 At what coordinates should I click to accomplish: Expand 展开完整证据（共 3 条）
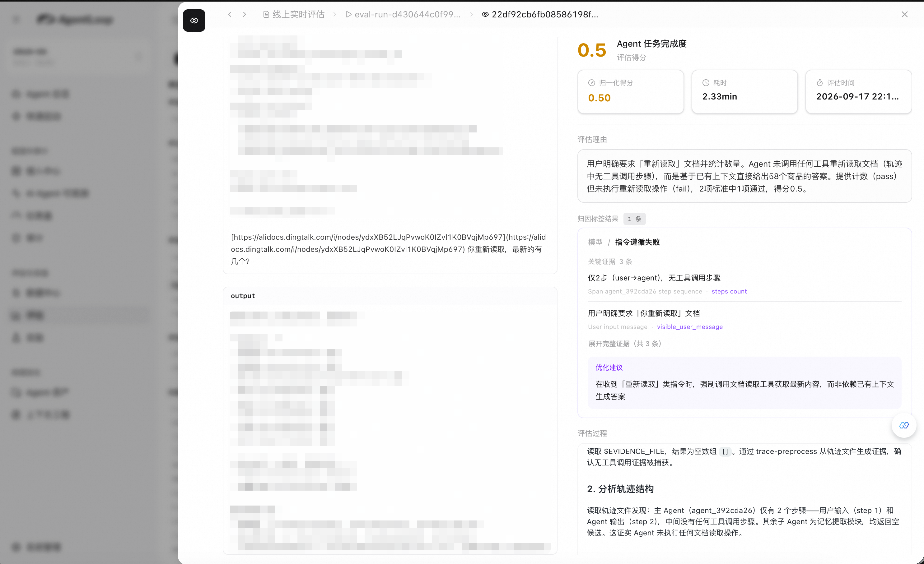tap(624, 344)
